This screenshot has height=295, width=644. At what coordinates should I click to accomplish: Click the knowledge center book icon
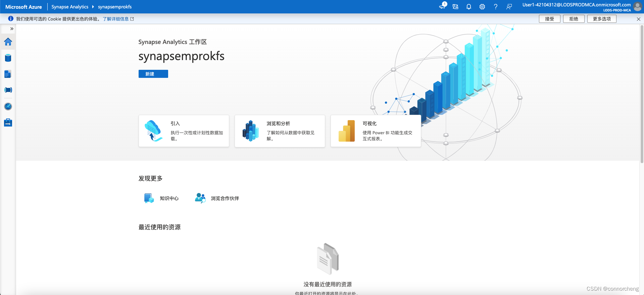click(x=149, y=198)
